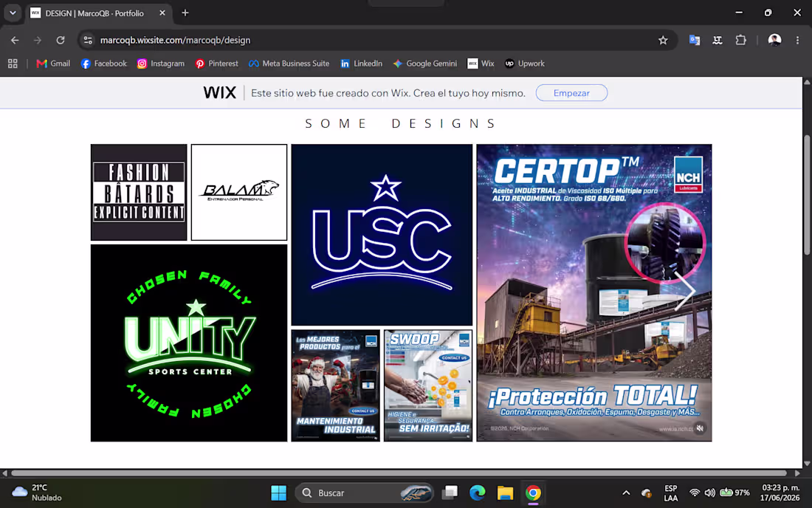Launch Microsoft Edge from taskbar
The width and height of the screenshot is (812, 508).
(478, 492)
